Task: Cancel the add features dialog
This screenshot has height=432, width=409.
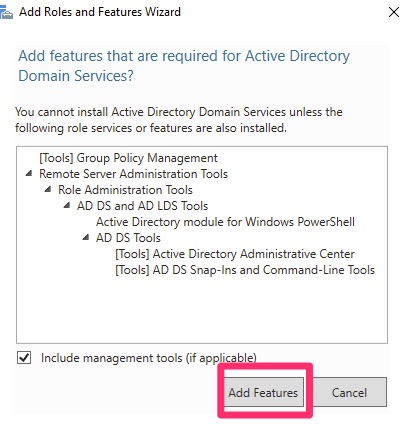Action: click(349, 392)
